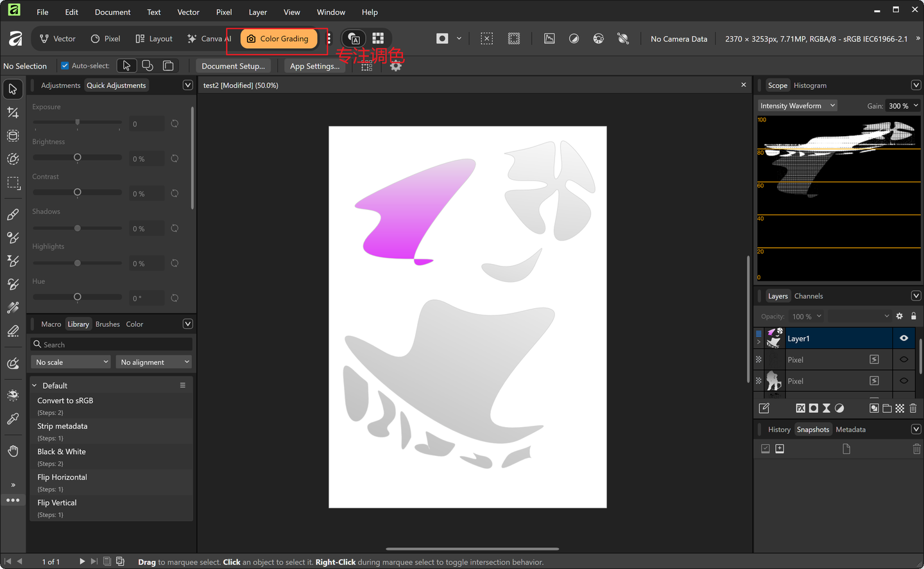Click the Edit Layer pencil icon
The height and width of the screenshot is (569, 924).
coord(764,408)
